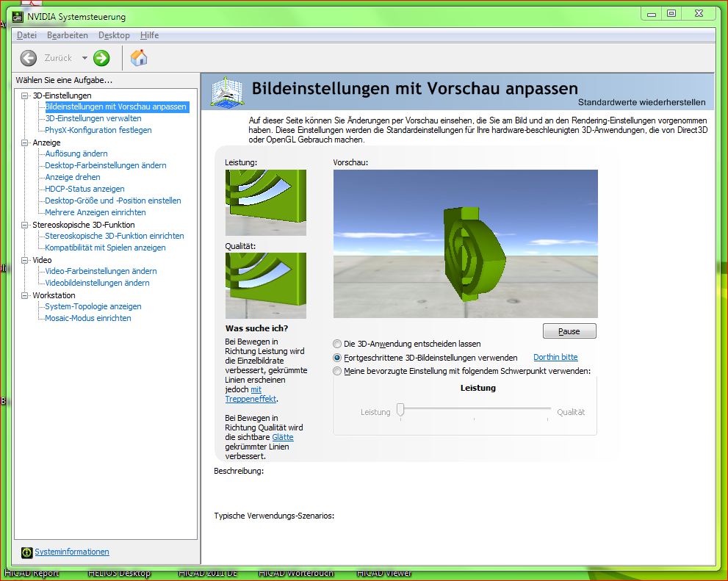
Task: Click the Leistung preview thumbnail
Action: click(x=266, y=202)
